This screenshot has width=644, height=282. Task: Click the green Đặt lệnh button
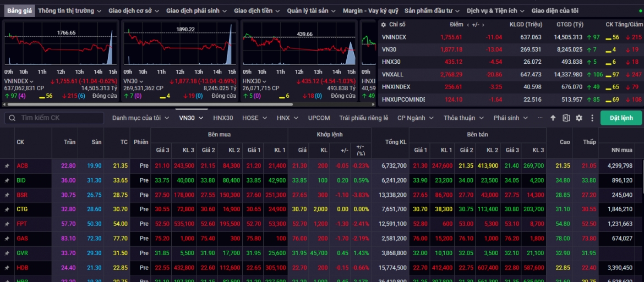click(621, 118)
